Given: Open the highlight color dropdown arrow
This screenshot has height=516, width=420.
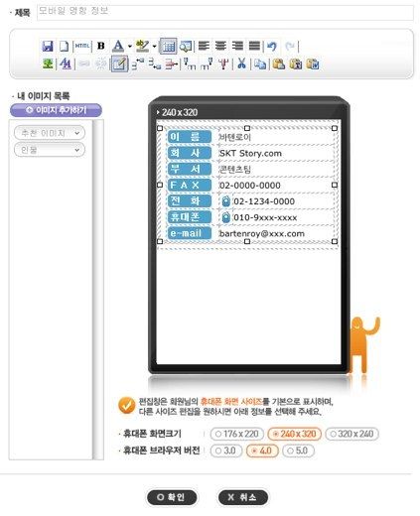Looking at the screenshot, I should [x=154, y=46].
